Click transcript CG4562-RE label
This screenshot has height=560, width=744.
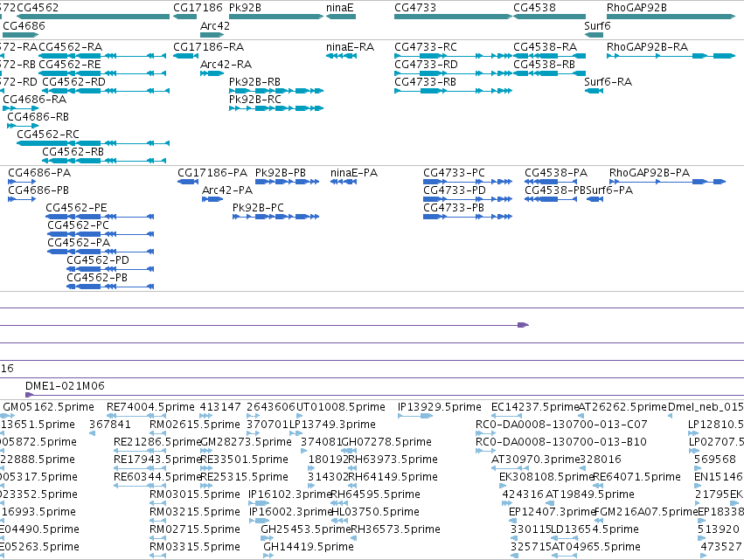point(70,65)
